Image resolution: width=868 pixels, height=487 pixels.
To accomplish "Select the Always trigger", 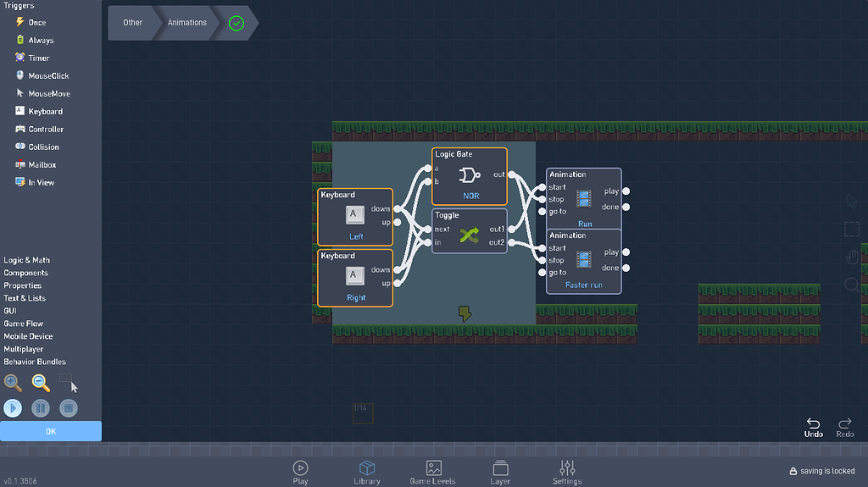I will click(x=34, y=40).
